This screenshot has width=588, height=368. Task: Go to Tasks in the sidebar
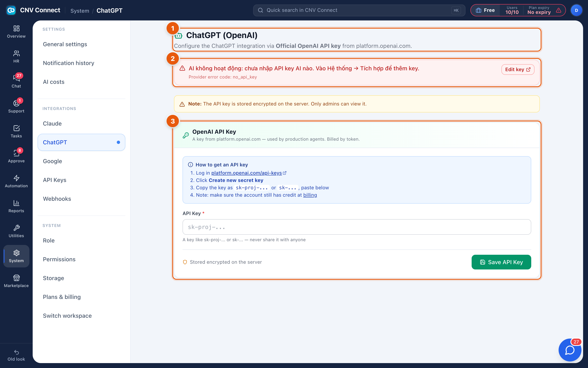pos(16,131)
